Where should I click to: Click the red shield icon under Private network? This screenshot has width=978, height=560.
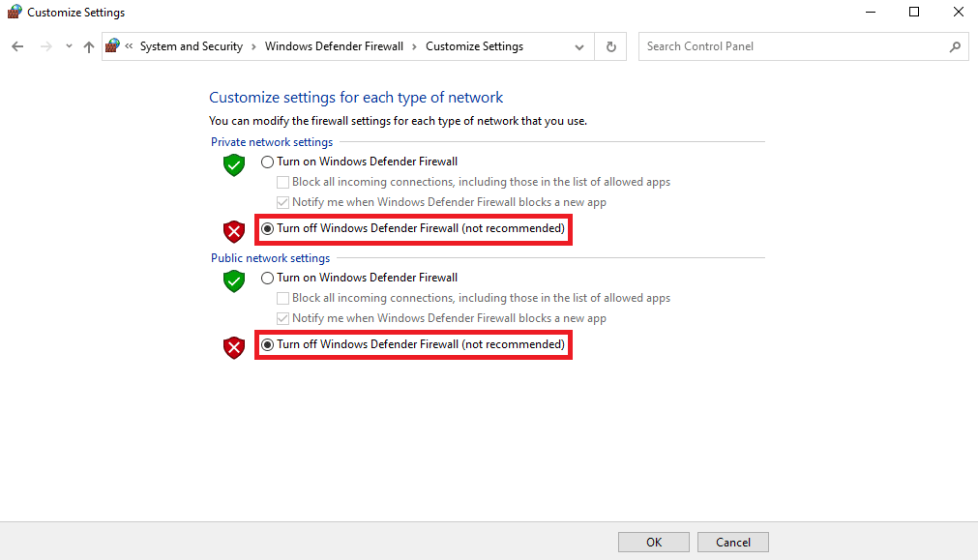[234, 232]
